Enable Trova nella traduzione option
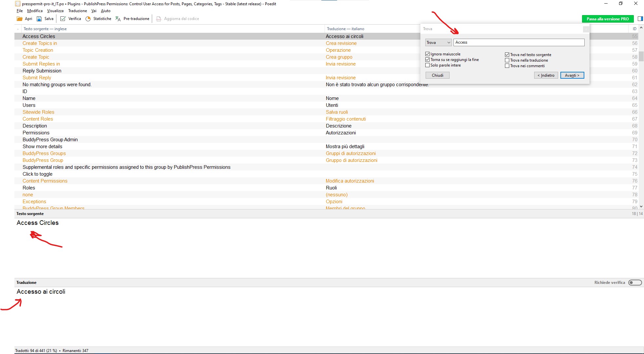This screenshot has width=644, height=354. pos(507,60)
